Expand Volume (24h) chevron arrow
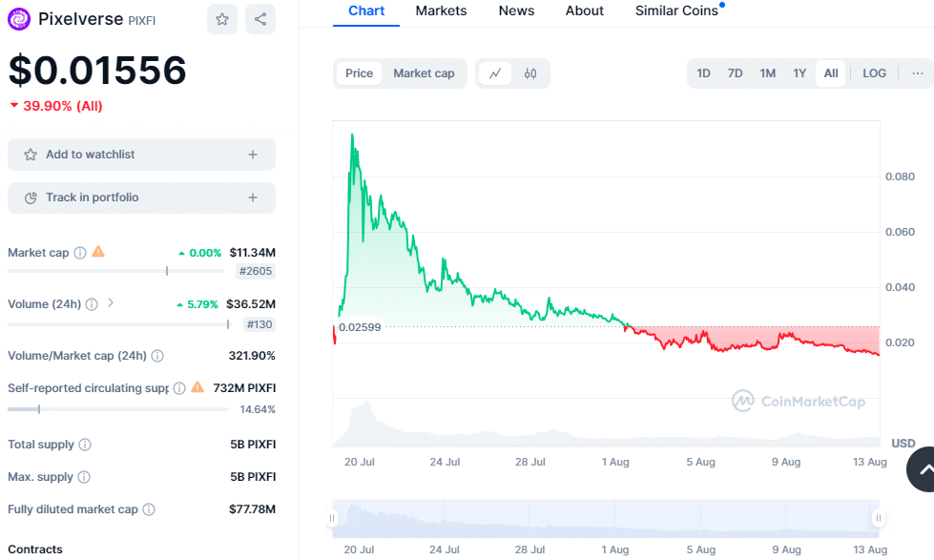The height and width of the screenshot is (560, 934). tap(111, 303)
